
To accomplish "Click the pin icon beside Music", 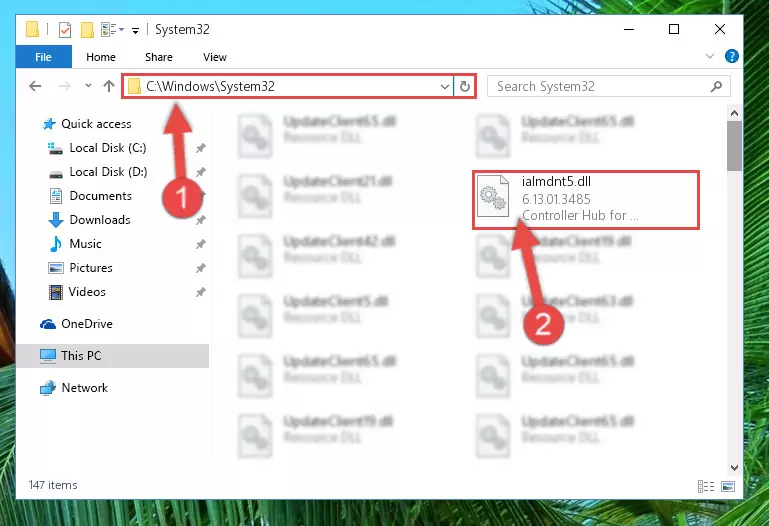I will tap(201, 244).
